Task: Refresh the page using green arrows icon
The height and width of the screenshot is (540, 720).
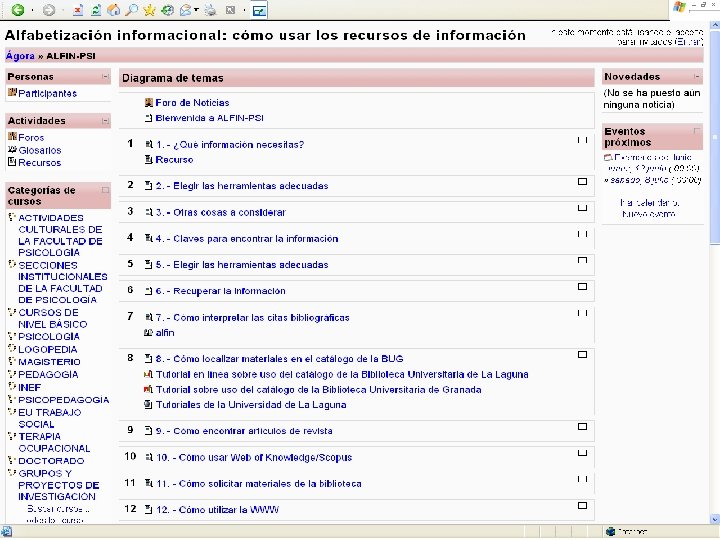Action: tap(96, 10)
